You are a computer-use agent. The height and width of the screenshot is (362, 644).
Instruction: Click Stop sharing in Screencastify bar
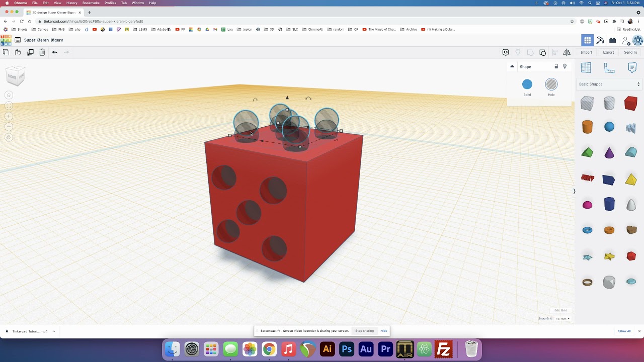pos(364,331)
